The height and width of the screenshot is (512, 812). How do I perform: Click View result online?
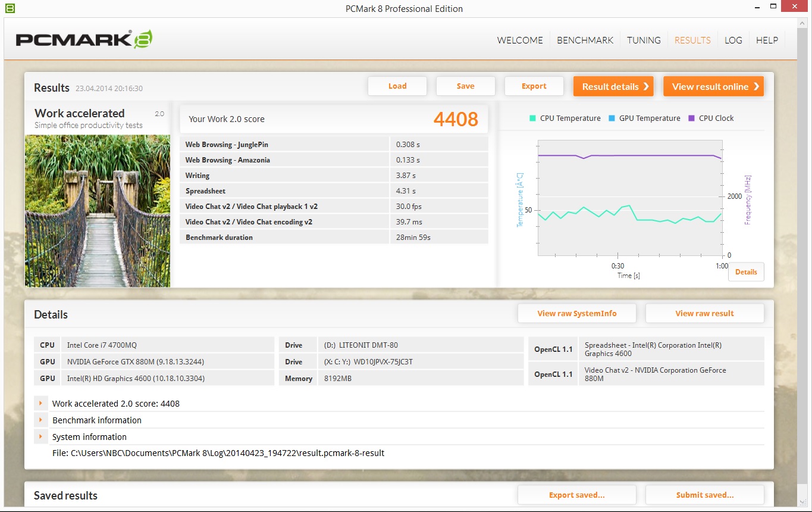[x=713, y=86]
